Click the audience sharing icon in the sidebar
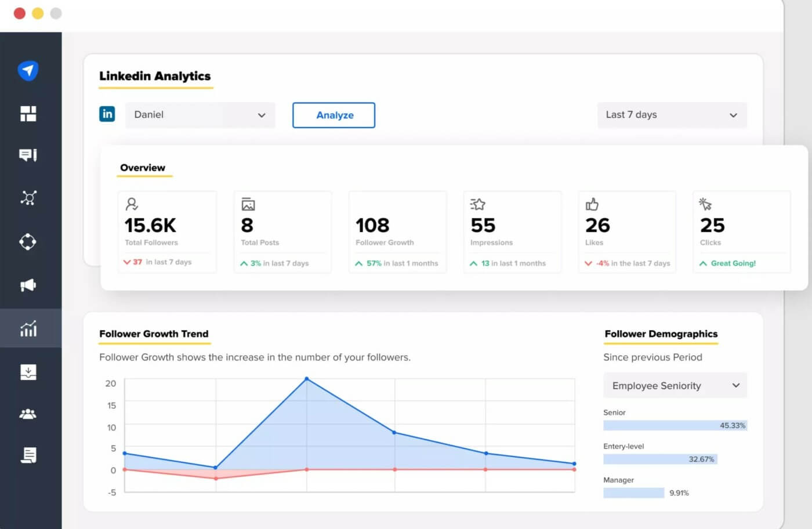 tap(28, 241)
